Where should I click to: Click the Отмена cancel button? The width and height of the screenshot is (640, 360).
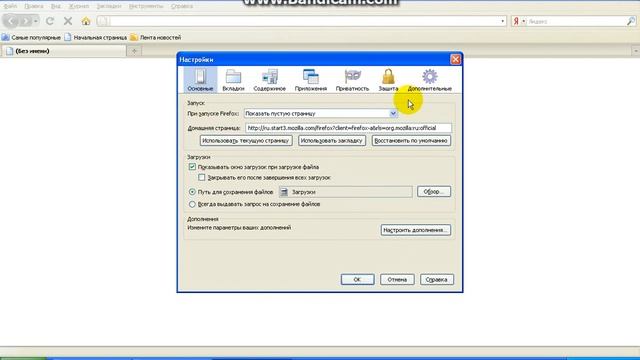397,279
